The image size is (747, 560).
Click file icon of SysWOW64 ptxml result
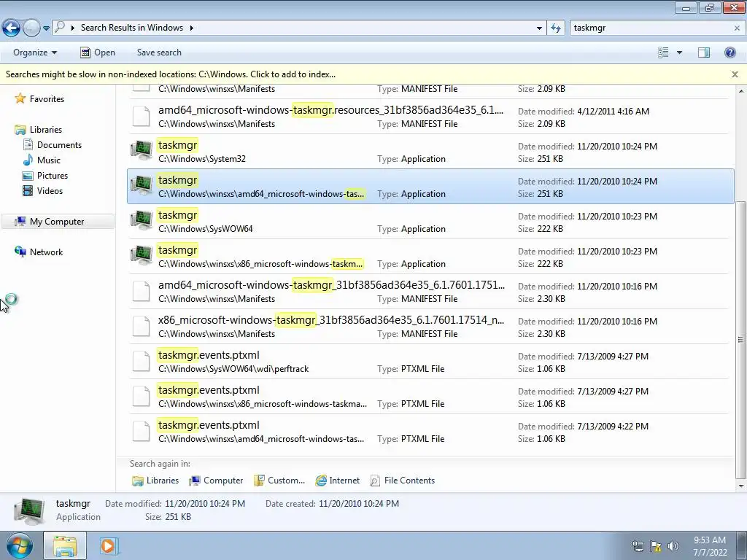(x=141, y=362)
